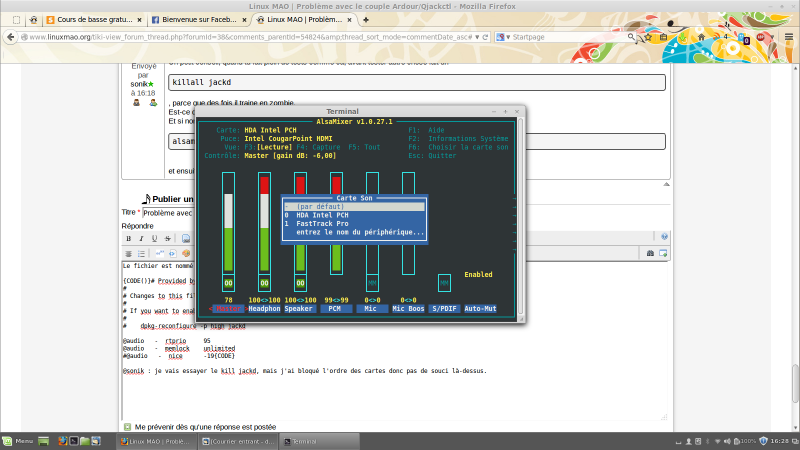The width and height of the screenshot is (800, 450).
Task: Open URL history dropdown arrow in address bar
Action: tap(477, 37)
